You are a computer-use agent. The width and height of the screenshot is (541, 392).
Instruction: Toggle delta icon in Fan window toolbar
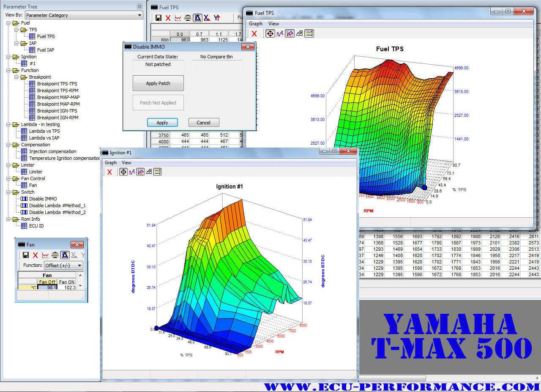pos(65,255)
